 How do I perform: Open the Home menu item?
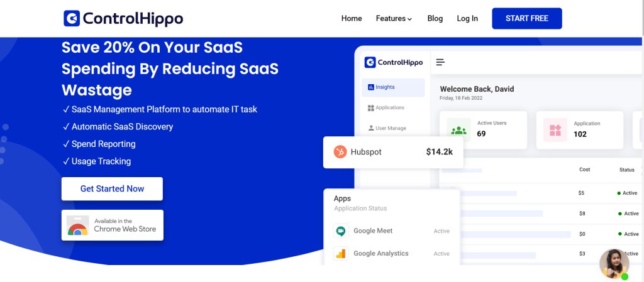point(352,18)
